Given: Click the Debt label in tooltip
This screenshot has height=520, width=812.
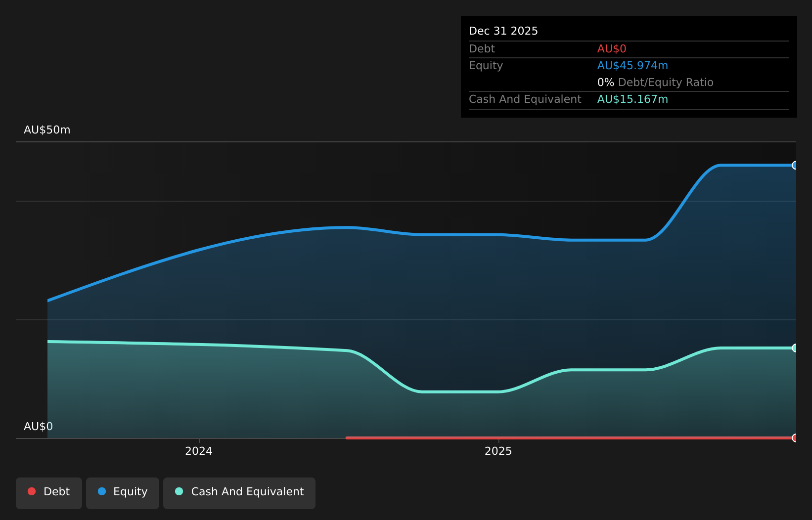Looking at the screenshot, I should tap(482, 49).
